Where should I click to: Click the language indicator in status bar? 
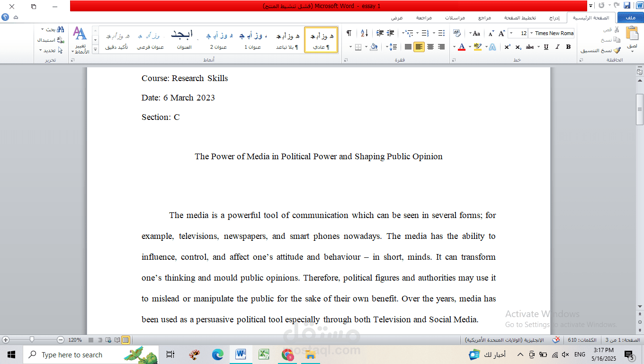[x=504, y=340]
